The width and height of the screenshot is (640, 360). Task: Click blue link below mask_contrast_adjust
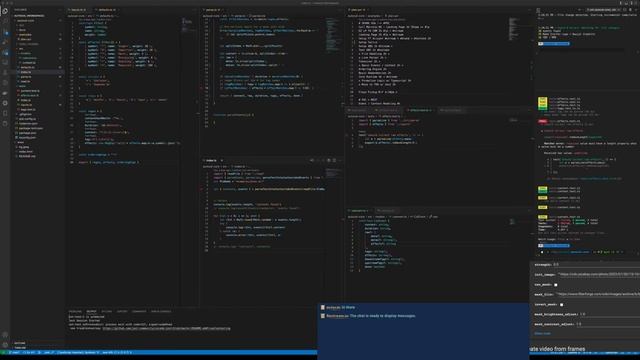coord(542,333)
